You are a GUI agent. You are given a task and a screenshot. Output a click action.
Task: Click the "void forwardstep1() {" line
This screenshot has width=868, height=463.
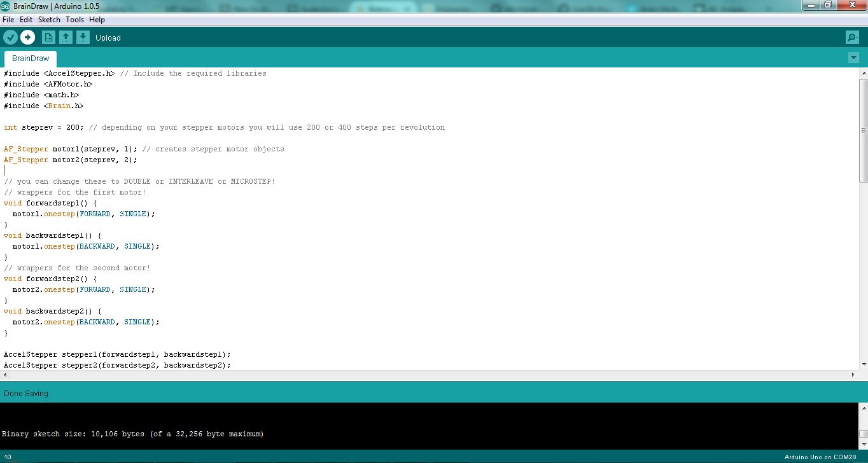tap(50, 203)
